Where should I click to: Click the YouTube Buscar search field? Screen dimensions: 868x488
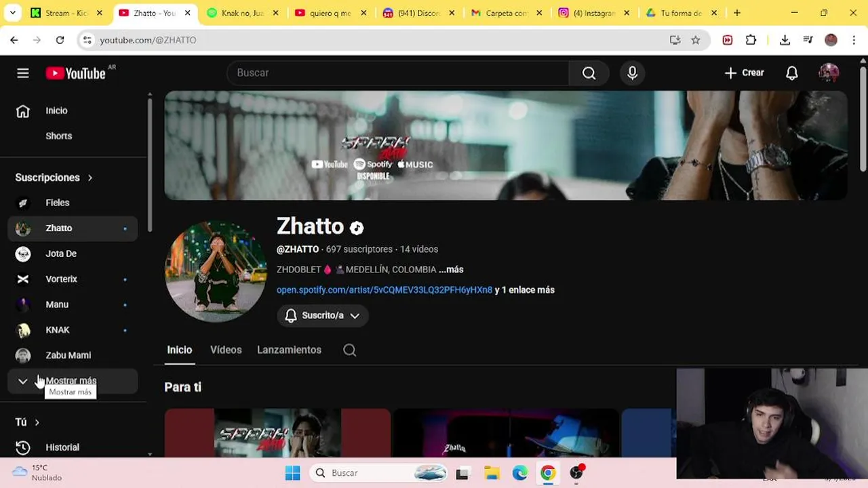[398, 73]
